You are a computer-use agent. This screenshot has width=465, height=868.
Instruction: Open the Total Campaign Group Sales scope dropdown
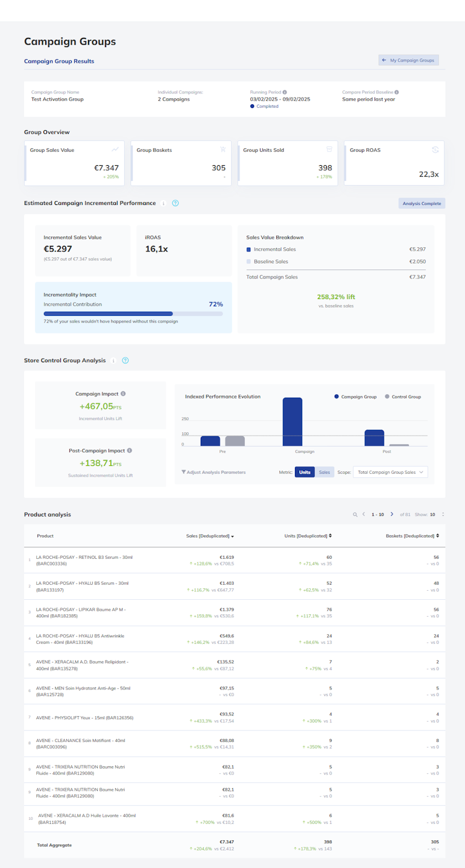coord(390,472)
